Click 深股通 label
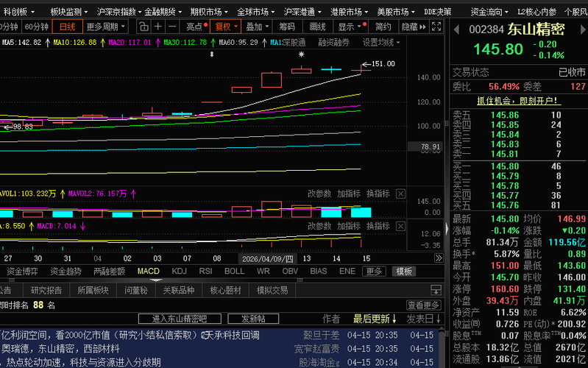Screen dimensions: 588x368 (x=294, y=43)
